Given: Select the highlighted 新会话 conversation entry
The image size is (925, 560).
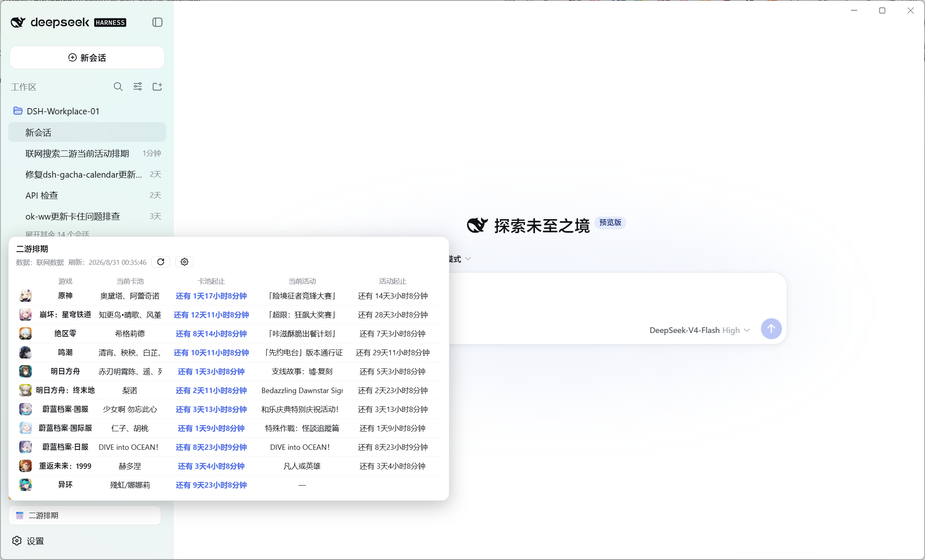Looking at the screenshot, I should 87,132.
